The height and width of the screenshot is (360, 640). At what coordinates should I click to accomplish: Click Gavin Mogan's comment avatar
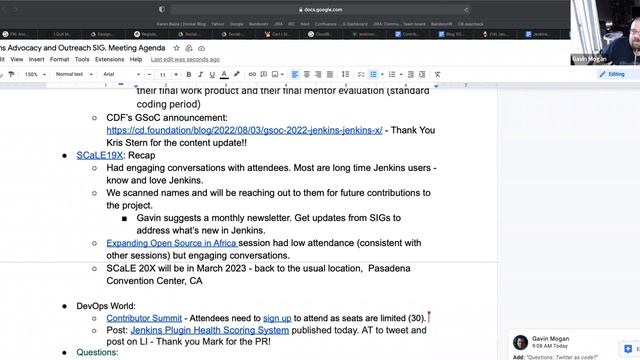[x=520, y=342]
